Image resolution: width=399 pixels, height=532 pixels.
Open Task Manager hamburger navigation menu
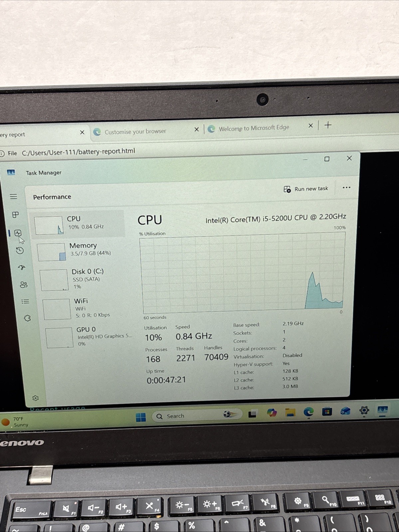pyautogui.click(x=13, y=196)
